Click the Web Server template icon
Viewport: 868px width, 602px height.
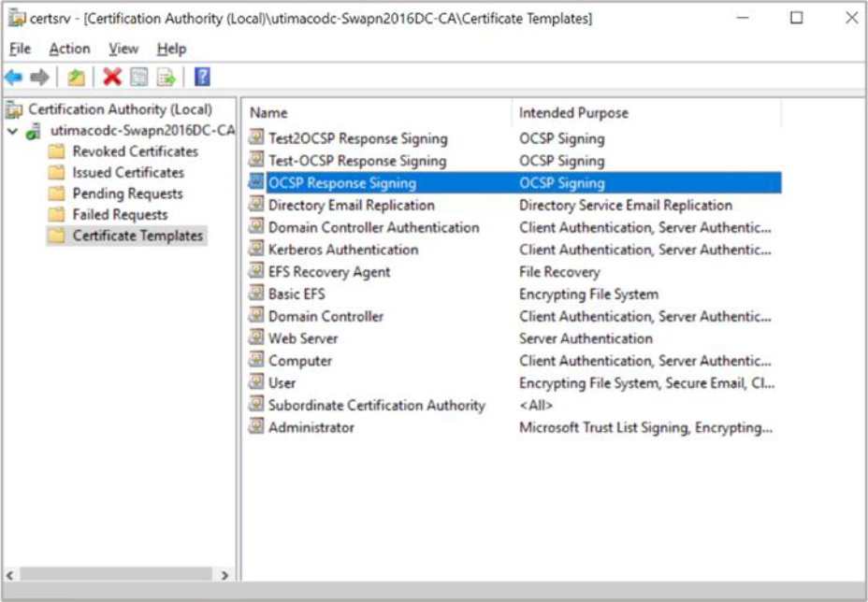click(x=256, y=338)
